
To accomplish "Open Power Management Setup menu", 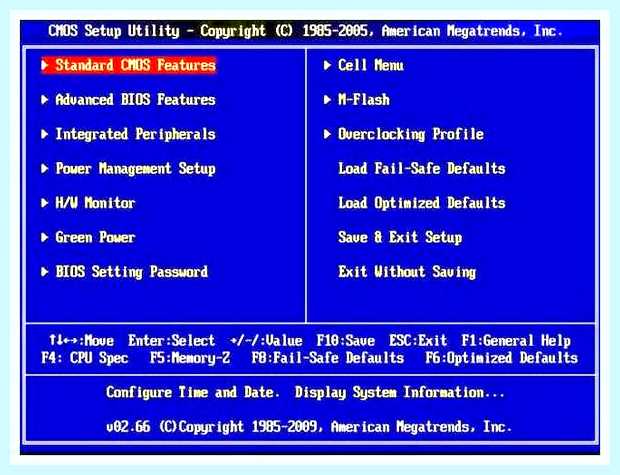I will coord(135,168).
